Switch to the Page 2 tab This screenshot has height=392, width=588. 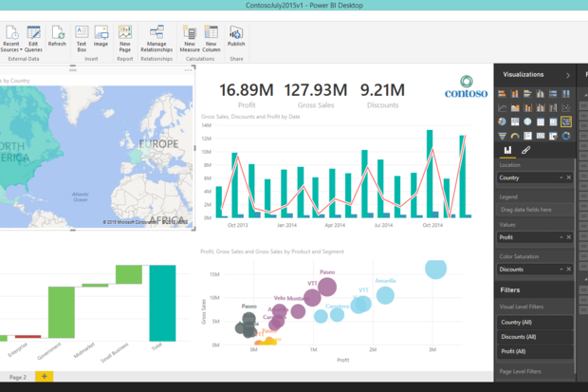pos(18,377)
